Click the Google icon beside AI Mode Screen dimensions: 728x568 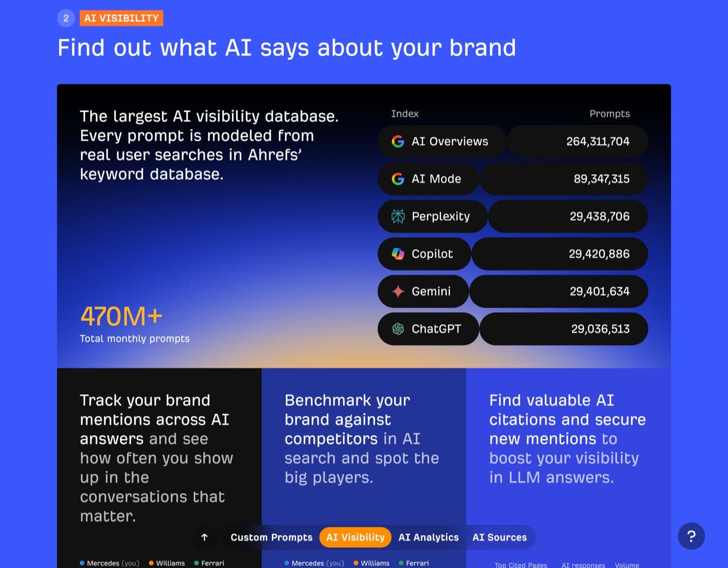[398, 179]
